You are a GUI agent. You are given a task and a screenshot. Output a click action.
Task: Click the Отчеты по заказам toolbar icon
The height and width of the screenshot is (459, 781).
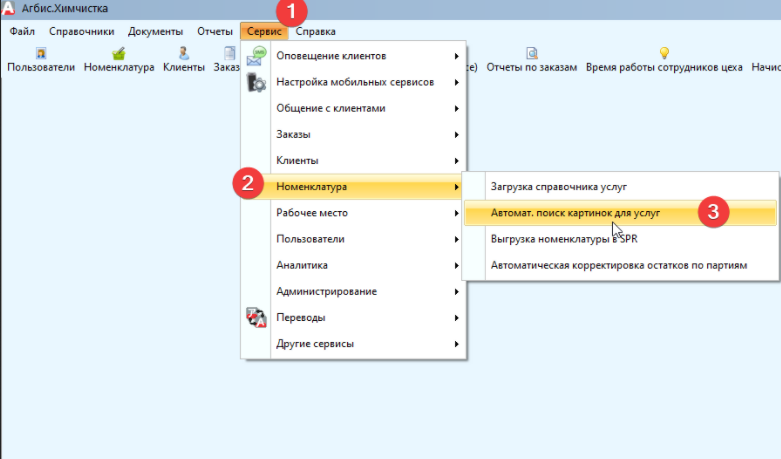pos(532,53)
